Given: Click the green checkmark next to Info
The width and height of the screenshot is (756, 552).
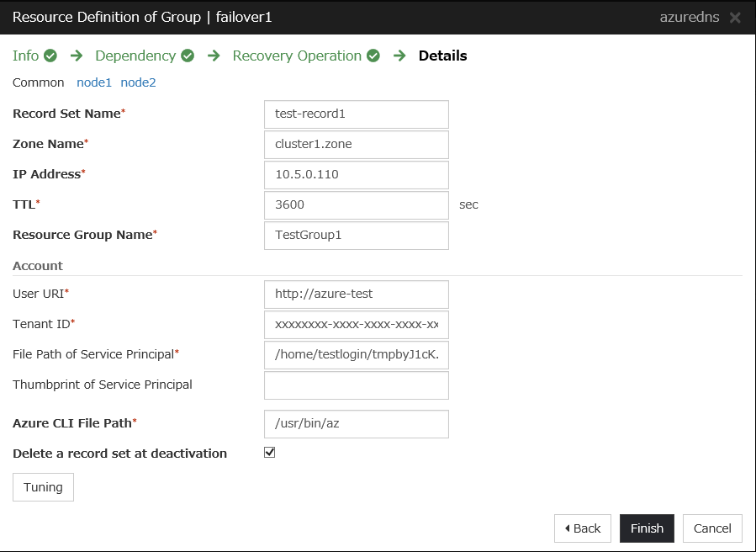Looking at the screenshot, I should click(50, 56).
